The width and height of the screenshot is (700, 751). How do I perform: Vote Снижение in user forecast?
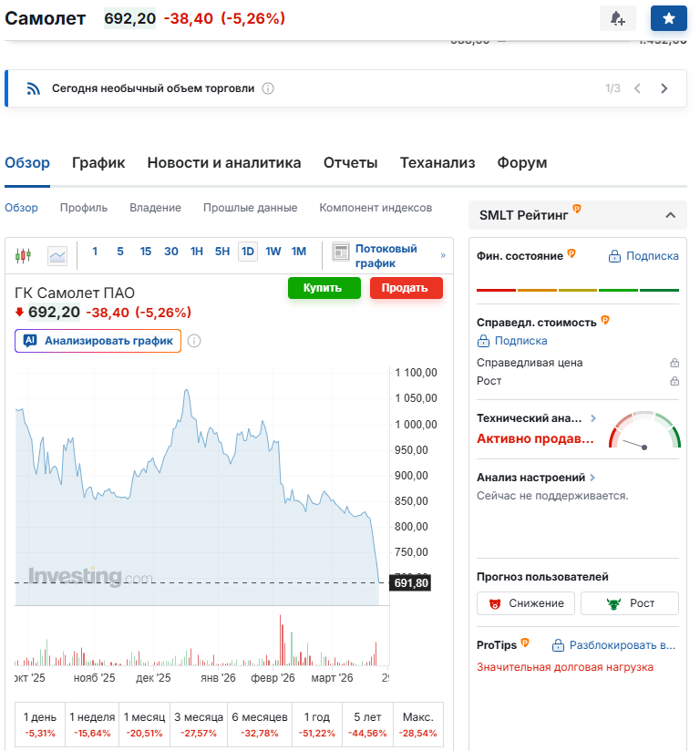click(x=526, y=603)
